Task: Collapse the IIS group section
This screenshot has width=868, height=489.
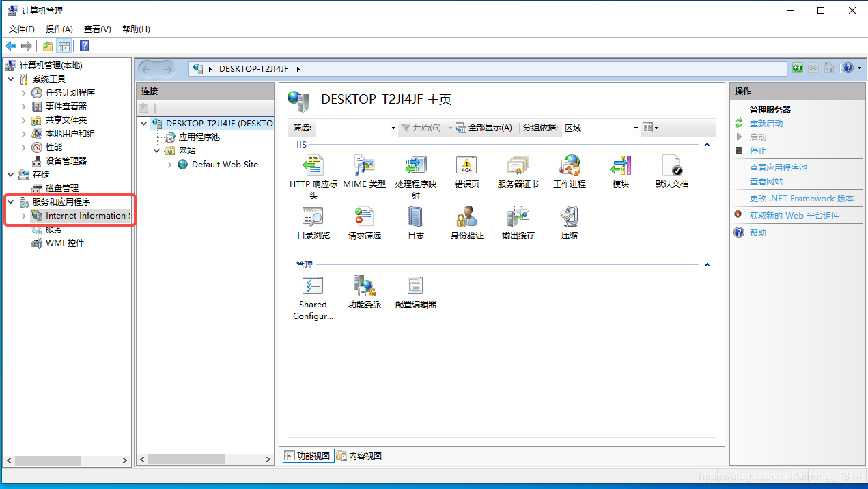Action: pos(707,145)
